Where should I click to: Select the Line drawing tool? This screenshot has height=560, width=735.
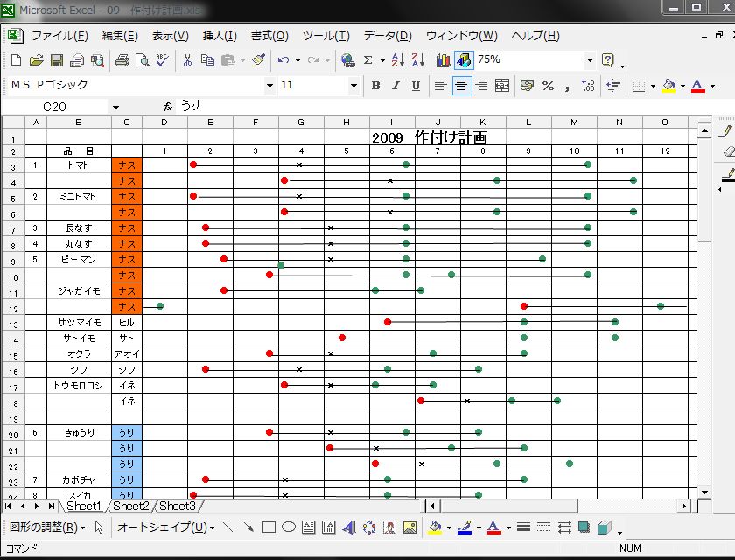pos(228,528)
